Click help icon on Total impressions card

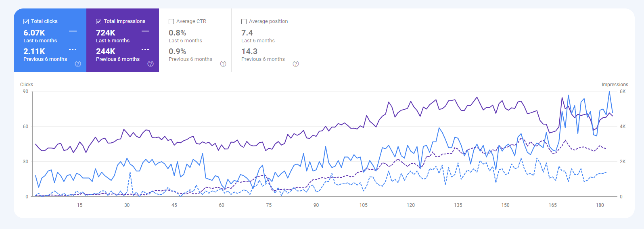151,64
